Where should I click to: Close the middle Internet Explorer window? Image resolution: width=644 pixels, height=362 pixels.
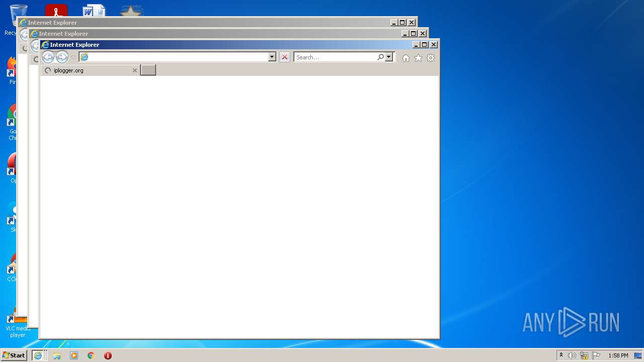click(423, 34)
